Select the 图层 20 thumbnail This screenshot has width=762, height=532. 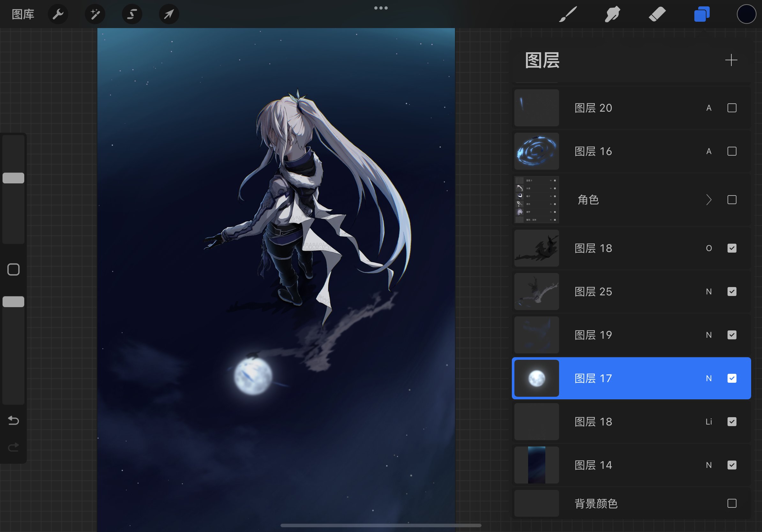[536, 108]
